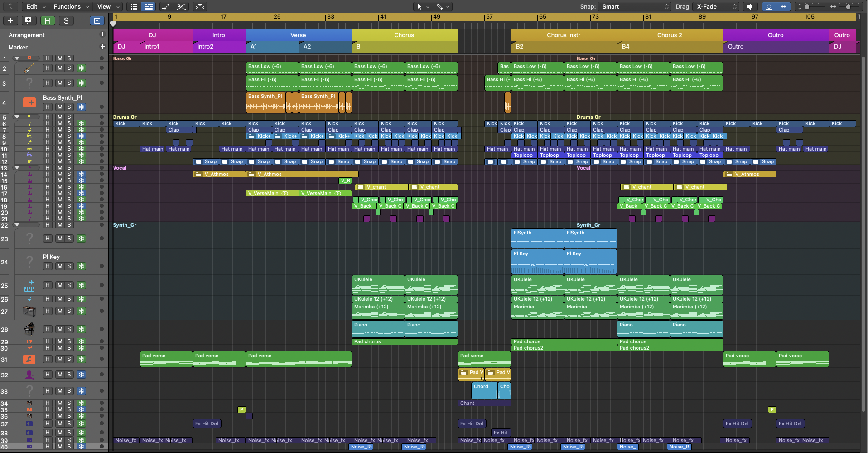This screenshot has height=453, width=868.
Task: Click the orange waveform icon on Bass Synth_Pl track
Action: tap(29, 102)
